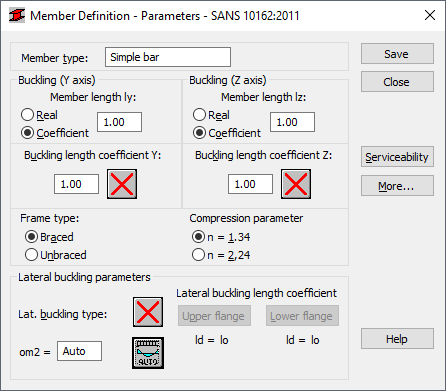Viewport: 446px width, 391px height.
Task: Click the om2 Auto load diagram icon
Action: 148,353
